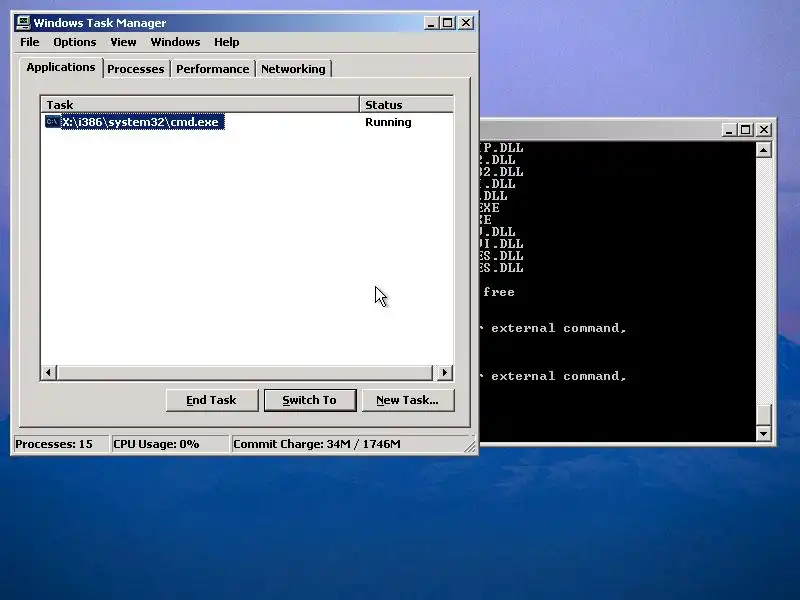The height and width of the screenshot is (600, 800).
Task: Open the Help menu
Action: tap(227, 42)
